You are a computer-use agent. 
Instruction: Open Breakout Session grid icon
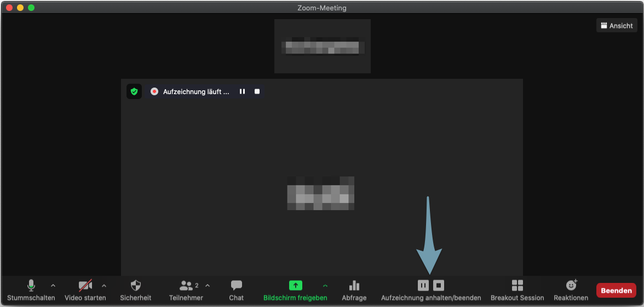tap(517, 286)
